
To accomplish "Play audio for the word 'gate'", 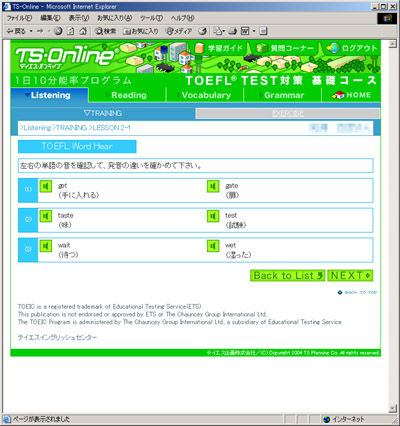I will tap(213, 186).
